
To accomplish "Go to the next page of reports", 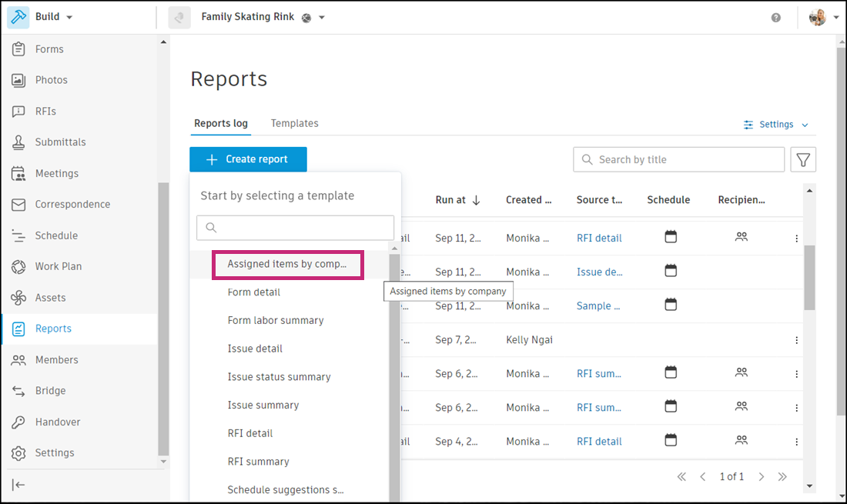I will click(762, 477).
